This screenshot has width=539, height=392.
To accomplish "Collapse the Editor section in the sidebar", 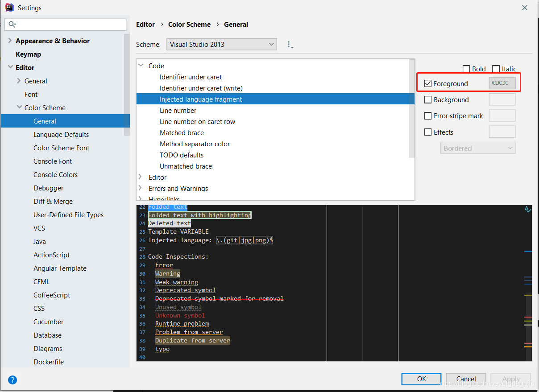I will point(10,67).
